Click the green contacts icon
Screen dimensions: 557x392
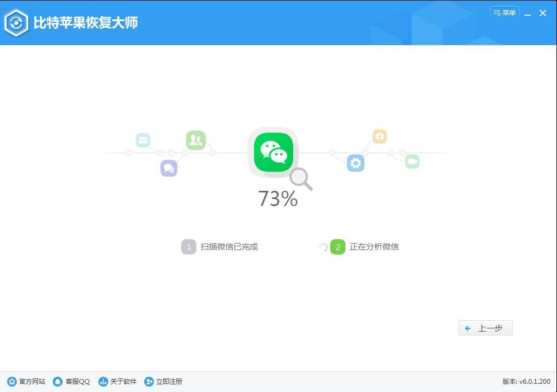pyautogui.click(x=196, y=140)
